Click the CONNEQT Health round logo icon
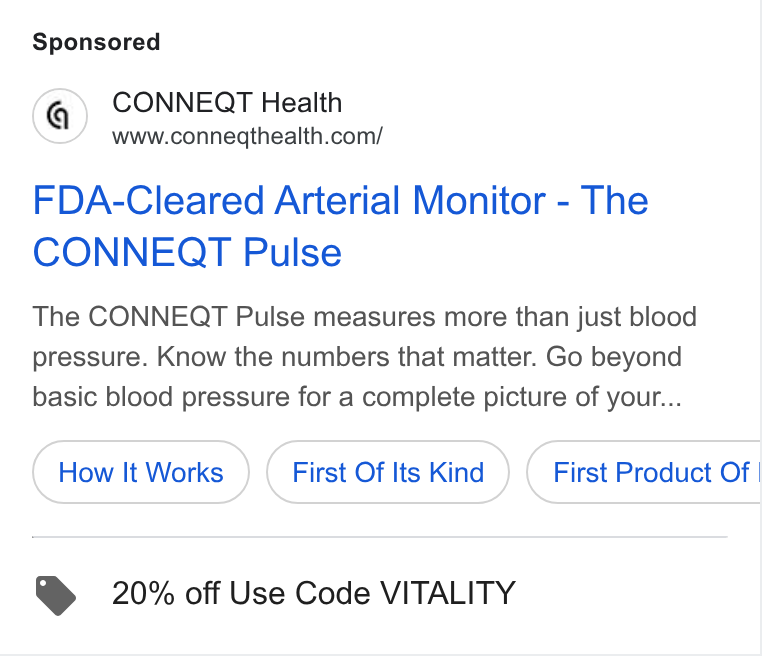 (60, 116)
